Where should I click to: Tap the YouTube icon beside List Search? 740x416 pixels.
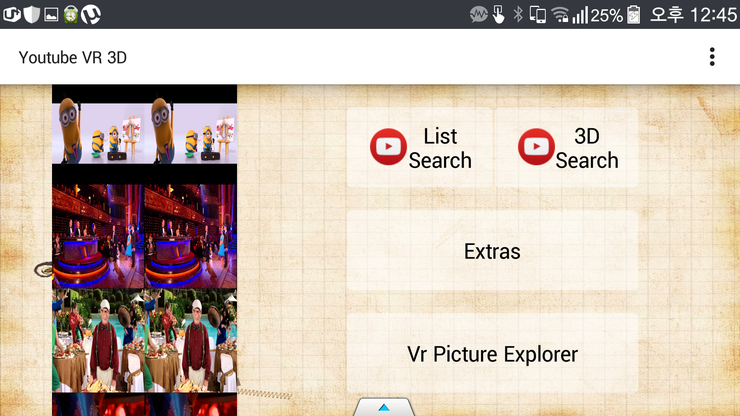tap(388, 148)
